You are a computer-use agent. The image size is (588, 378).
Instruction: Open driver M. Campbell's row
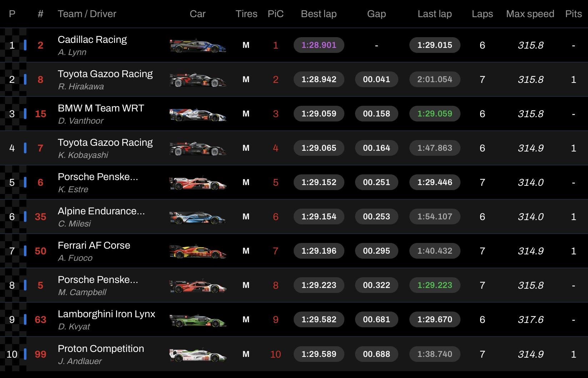[294, 285]
